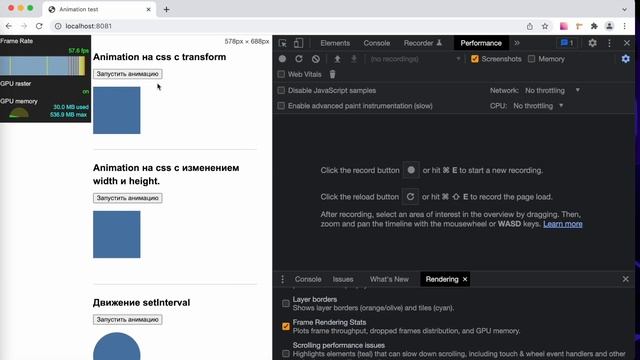Switch to Elements tab
The height and width of the screenshot is (360, 640).
coord(335,43)
